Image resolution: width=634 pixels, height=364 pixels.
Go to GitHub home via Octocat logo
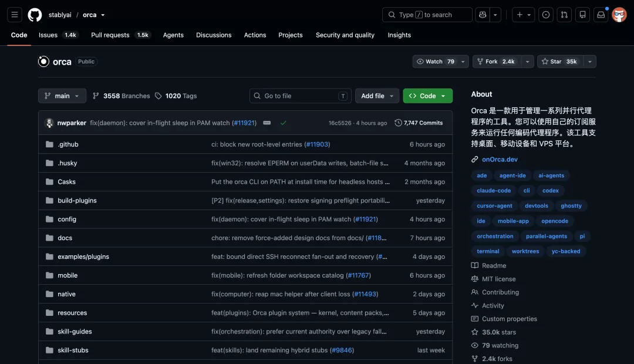point(35,15)
